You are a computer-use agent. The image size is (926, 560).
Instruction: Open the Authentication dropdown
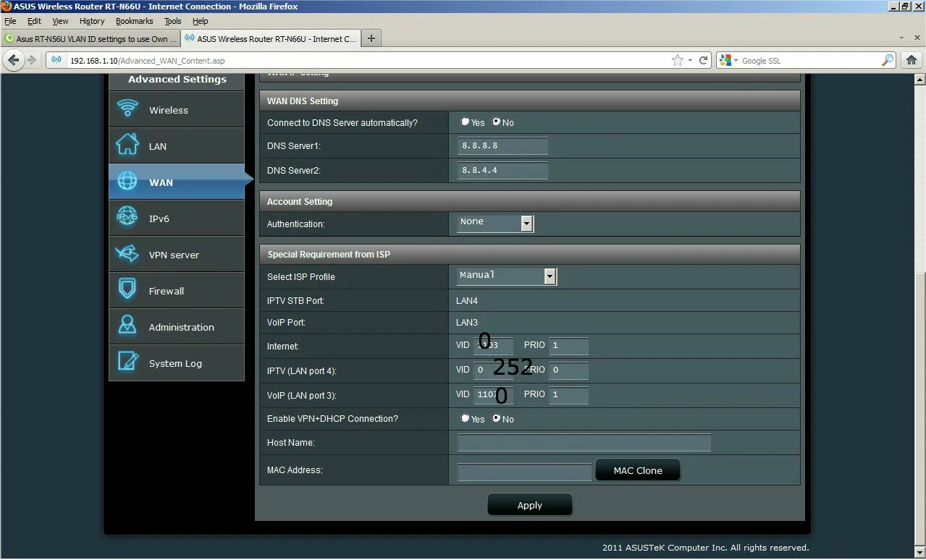tap(495, 224)
